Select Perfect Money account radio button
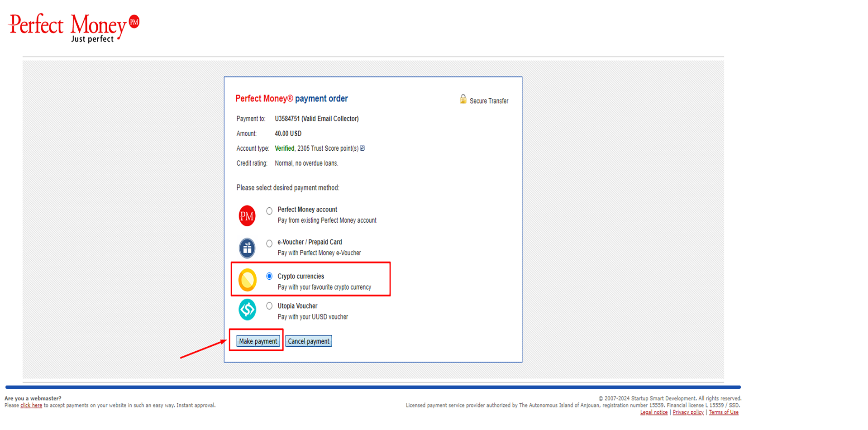 tap(269, 211)
